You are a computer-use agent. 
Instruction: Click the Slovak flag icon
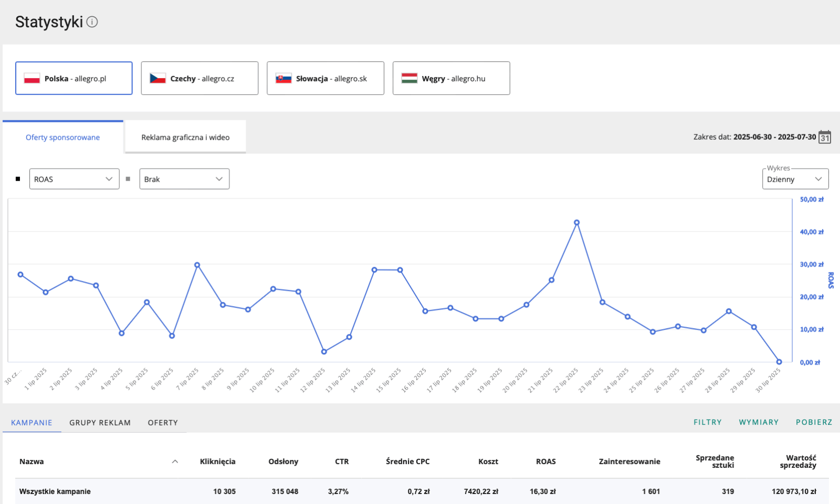click(x=283, y=79)
